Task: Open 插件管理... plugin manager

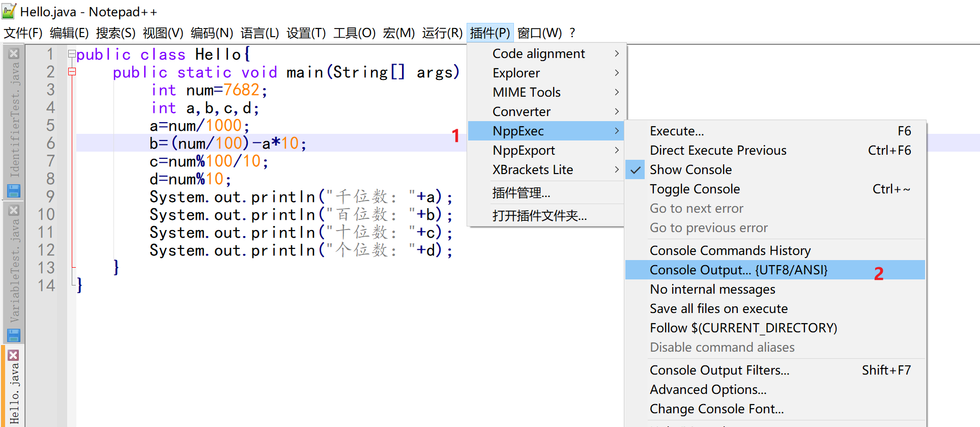Action: point(546,193)
